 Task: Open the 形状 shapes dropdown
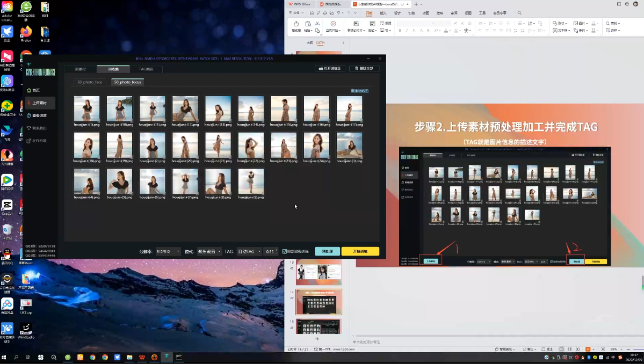[560, 24]
